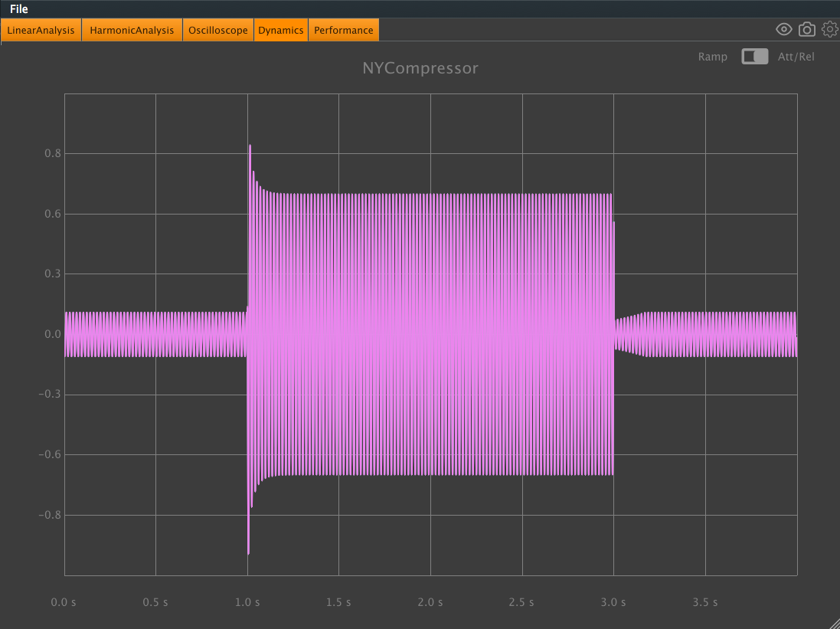Click the Performance tab
Viewport: 840px width, 629px height.
[343, 29]
